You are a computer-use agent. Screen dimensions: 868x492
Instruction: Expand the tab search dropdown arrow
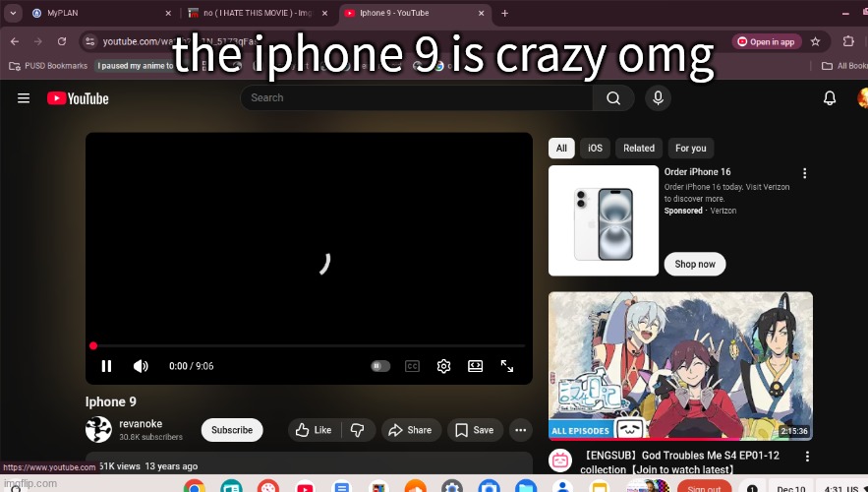pos(13,14)
